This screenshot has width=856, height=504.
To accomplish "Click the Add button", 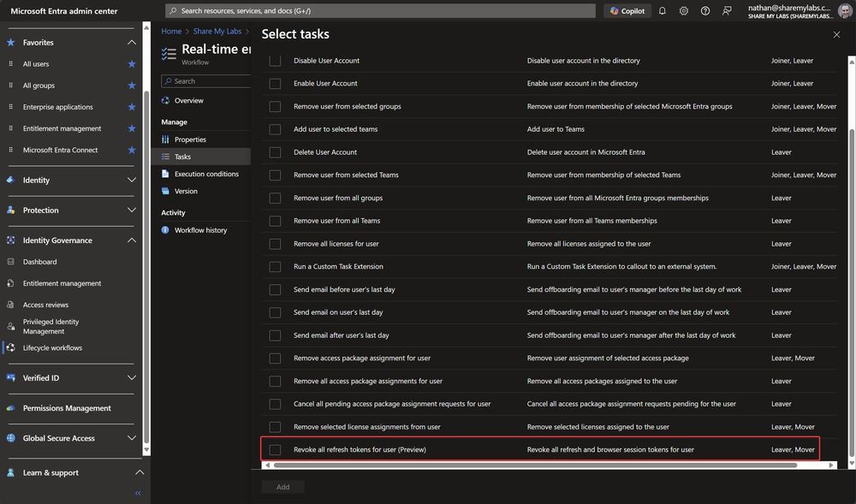I will [x=282, y=487].
